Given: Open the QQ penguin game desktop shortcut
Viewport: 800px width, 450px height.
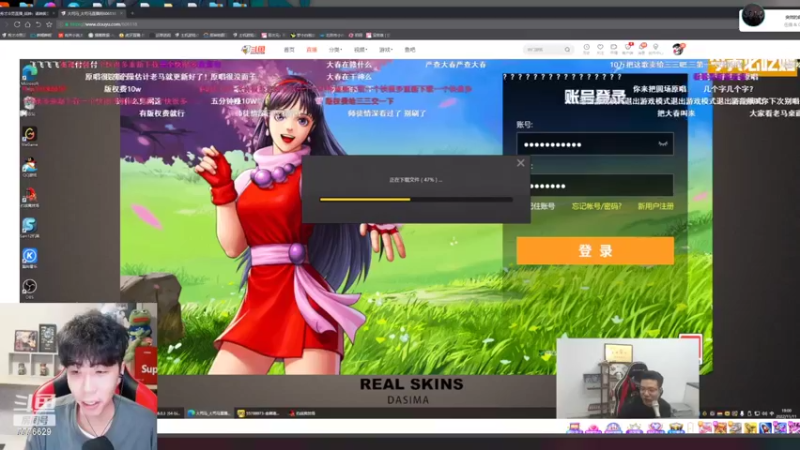Looking at the screenshot, I should pos(30,167).
